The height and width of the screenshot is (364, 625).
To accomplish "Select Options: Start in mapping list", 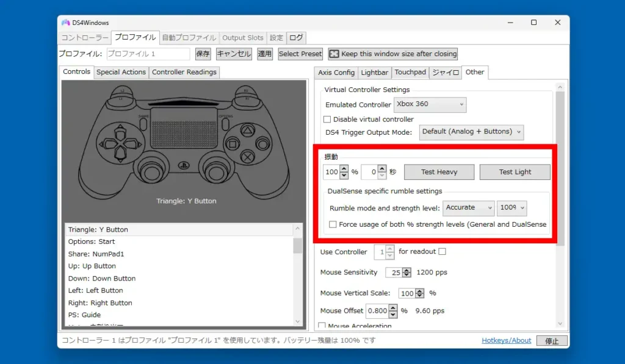I will (179, 241).
